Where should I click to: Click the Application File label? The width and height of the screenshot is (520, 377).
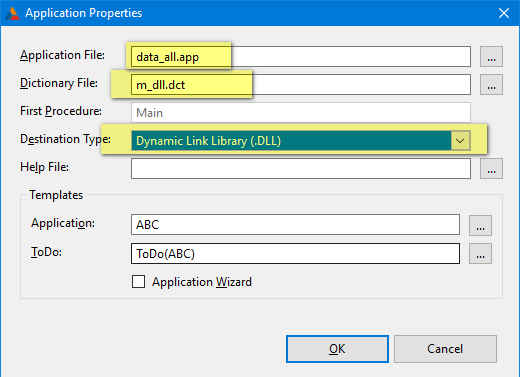[x=62, y=55]
